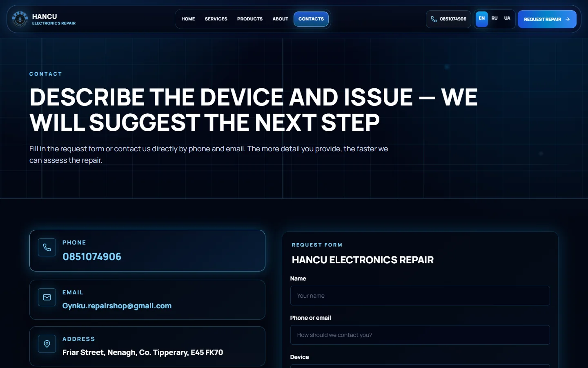Viewport: 588px width, 368px height.
Task: Navigate to the About page
Action: pos(280,19)
